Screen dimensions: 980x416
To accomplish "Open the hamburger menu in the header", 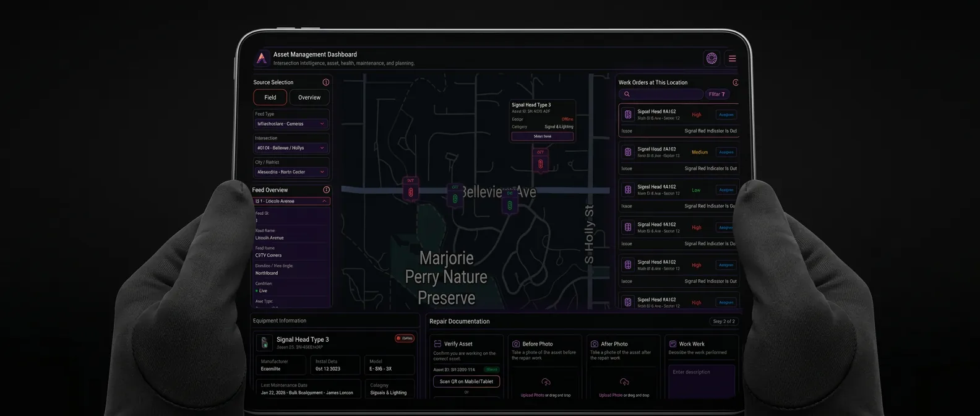I will (732, 59).
